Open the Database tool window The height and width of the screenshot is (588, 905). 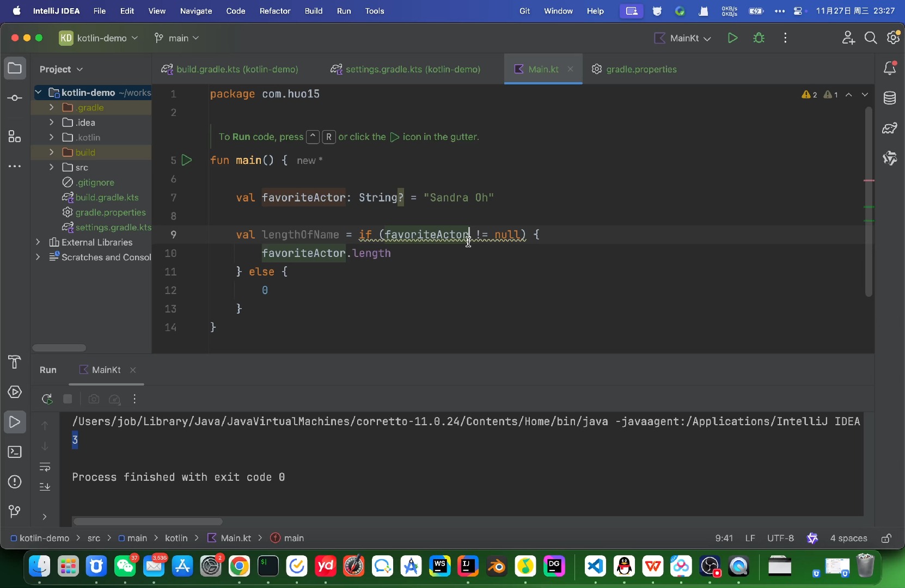890,99
